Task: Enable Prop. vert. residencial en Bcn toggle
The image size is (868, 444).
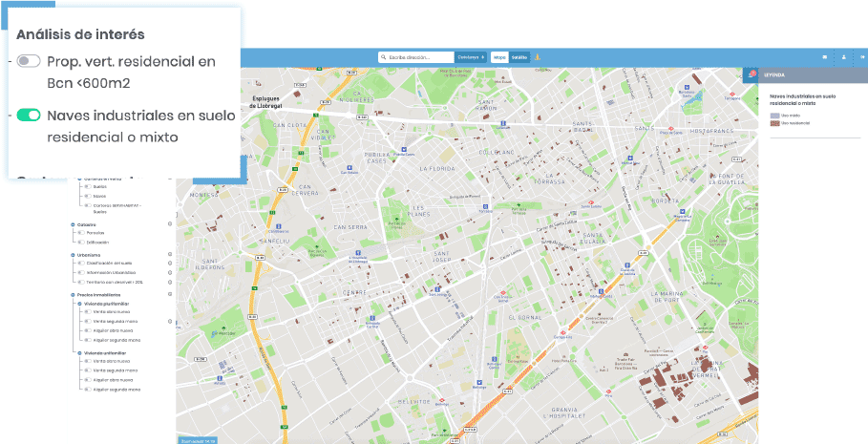Action: (x=29, y=61)
